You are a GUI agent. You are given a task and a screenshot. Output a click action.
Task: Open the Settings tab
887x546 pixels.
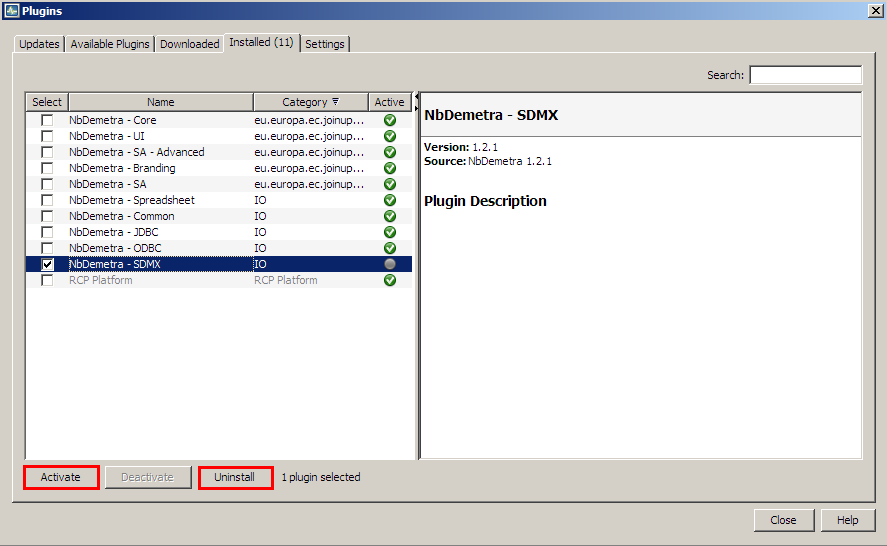tap(325, 44)
